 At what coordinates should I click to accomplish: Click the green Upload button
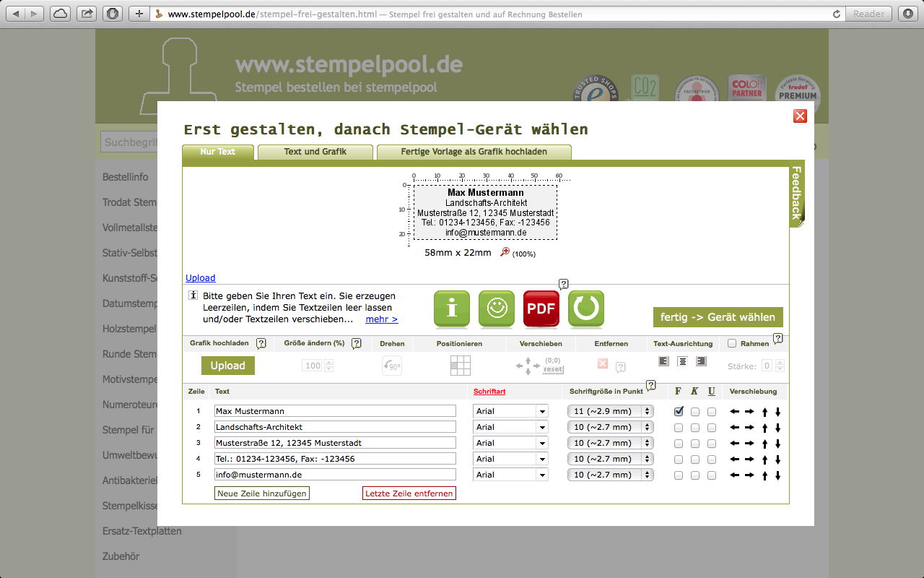point(228,366)
